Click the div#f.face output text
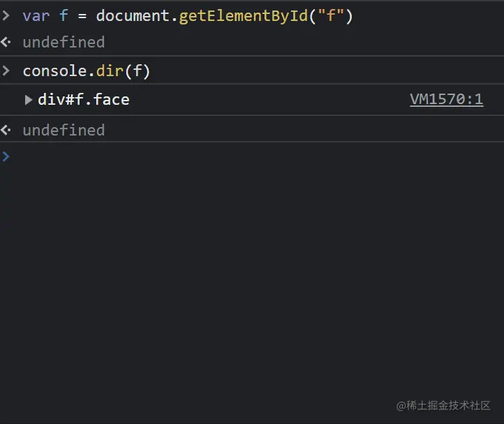The height and width of the screenshot is (424, 504). (x=84, y=99)
